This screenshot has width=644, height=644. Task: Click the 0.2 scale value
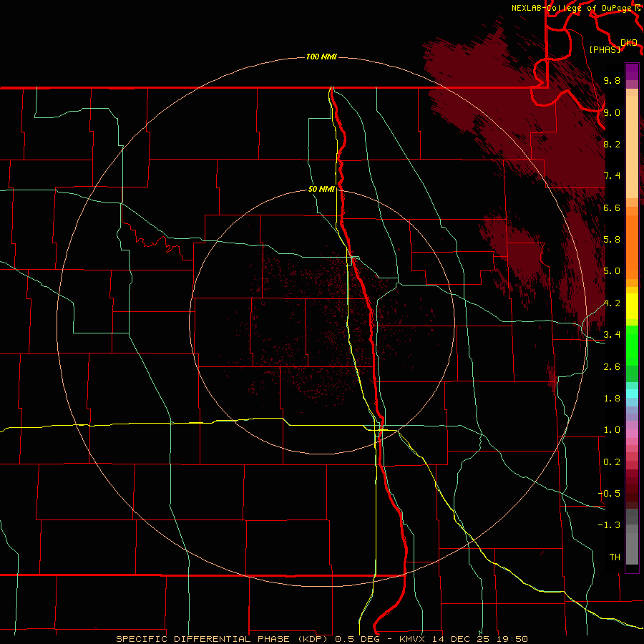(x=612, y=462)
